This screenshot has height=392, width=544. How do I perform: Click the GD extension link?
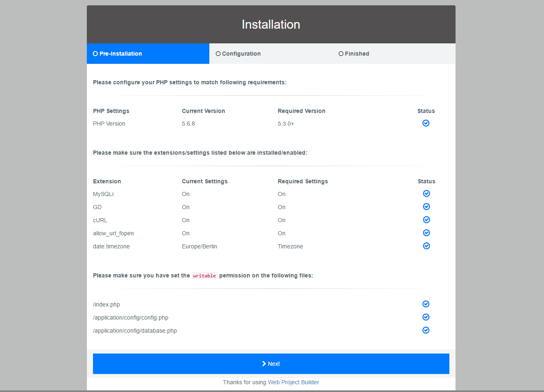pos(97,207)
